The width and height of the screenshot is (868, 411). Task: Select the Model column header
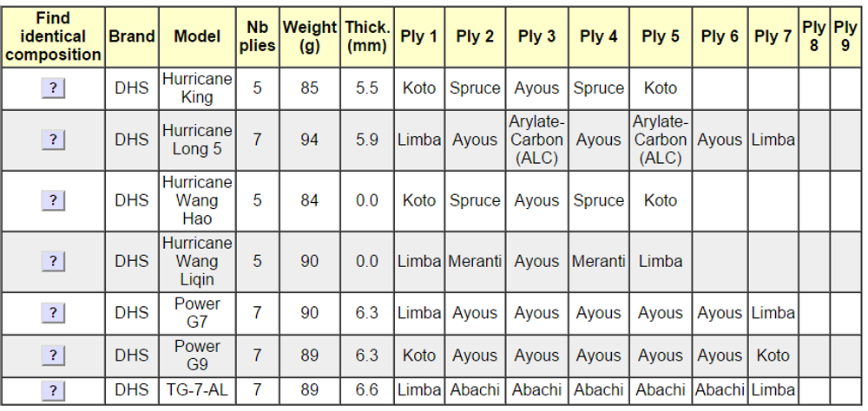point(197,36)
